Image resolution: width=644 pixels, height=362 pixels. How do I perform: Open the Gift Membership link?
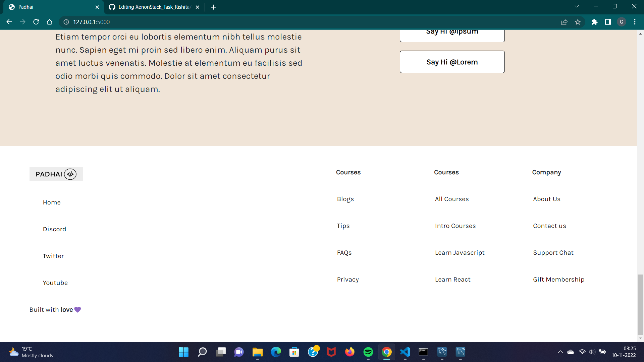(x=558, y=279)
